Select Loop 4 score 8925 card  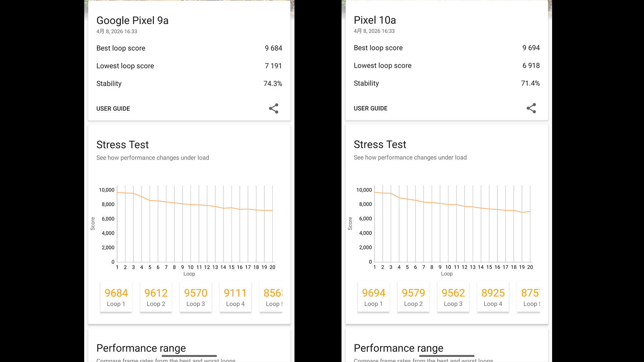click(493, 297)
